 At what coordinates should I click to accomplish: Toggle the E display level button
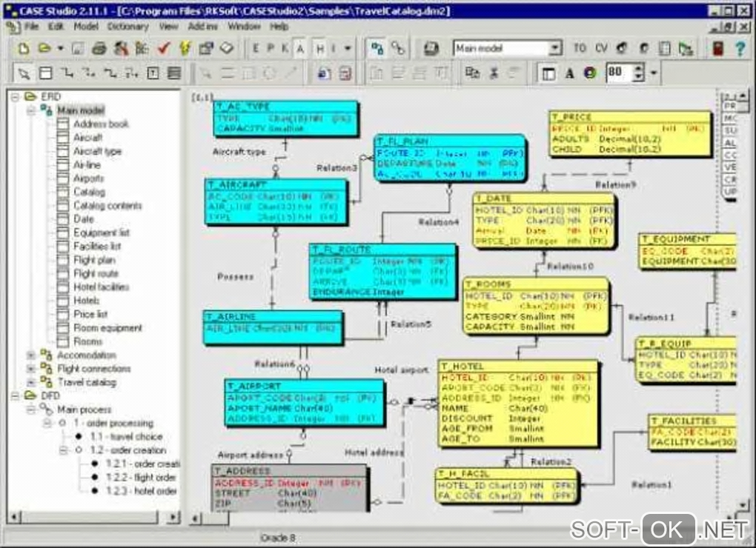click(x=256, y=48)
